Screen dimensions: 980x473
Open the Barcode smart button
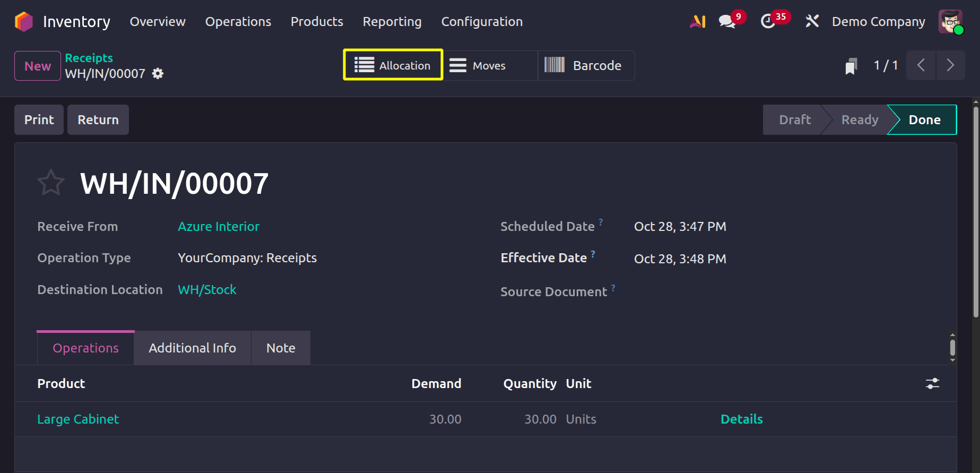586,65
